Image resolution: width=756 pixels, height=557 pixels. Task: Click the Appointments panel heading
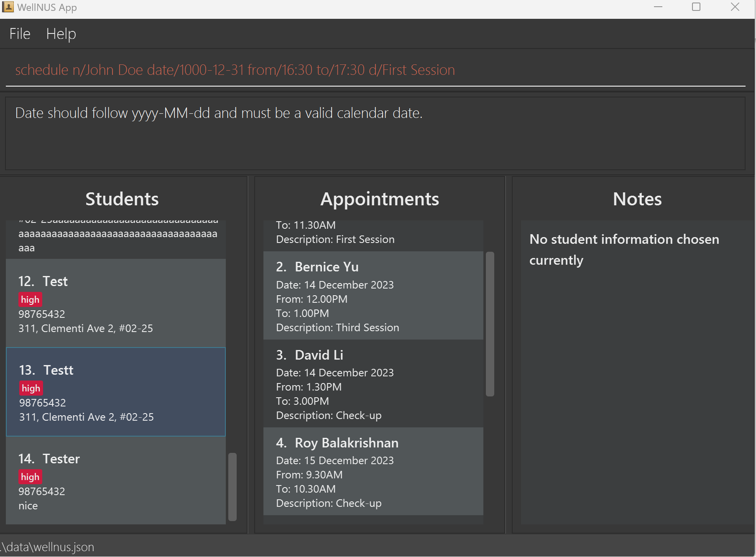[x=380, y=199]
